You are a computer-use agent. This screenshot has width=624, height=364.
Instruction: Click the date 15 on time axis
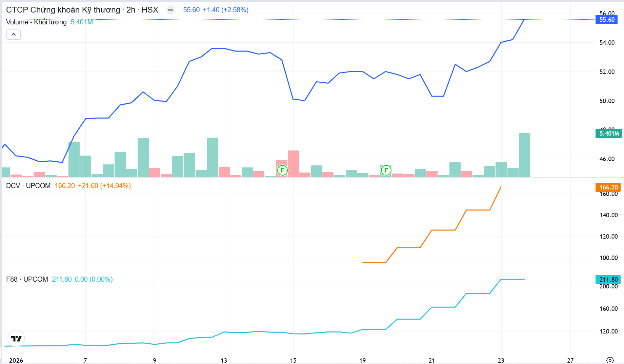point(293,360)
